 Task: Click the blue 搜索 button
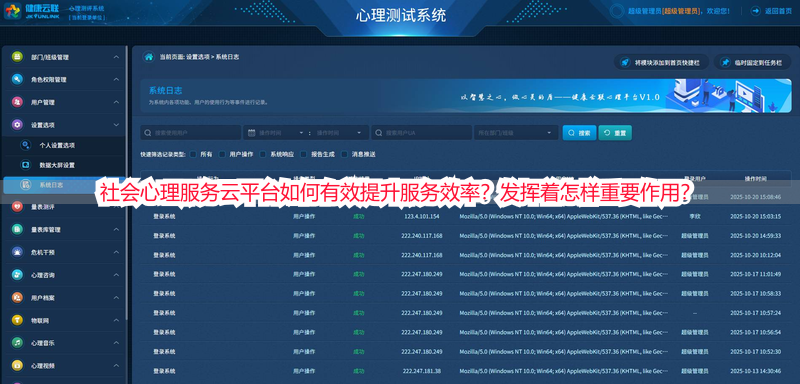[579, 133]
